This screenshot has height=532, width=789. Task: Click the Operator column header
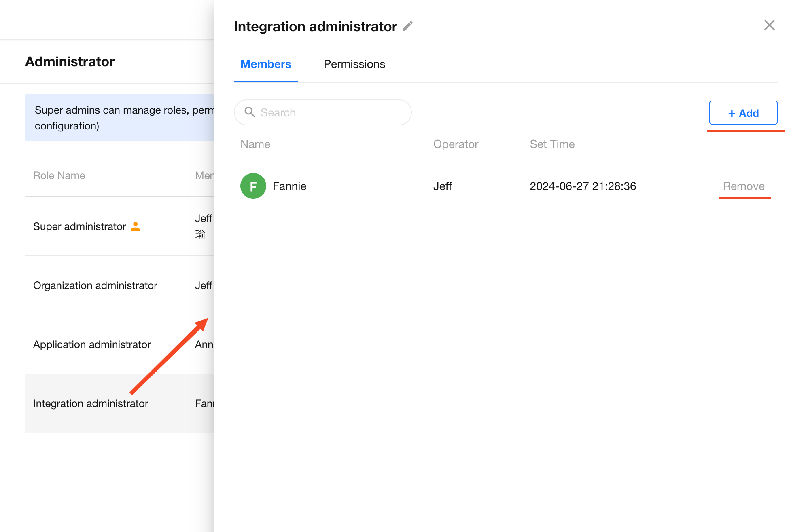pos(456,144)
